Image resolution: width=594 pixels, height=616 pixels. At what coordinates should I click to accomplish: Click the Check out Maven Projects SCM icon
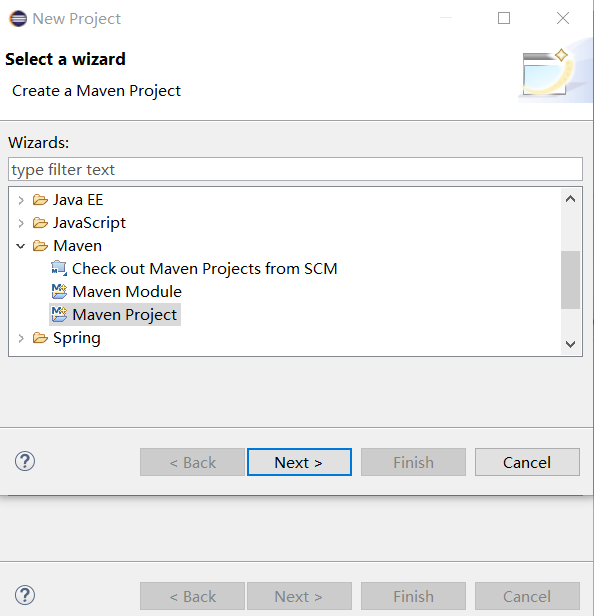coord(59,269)
